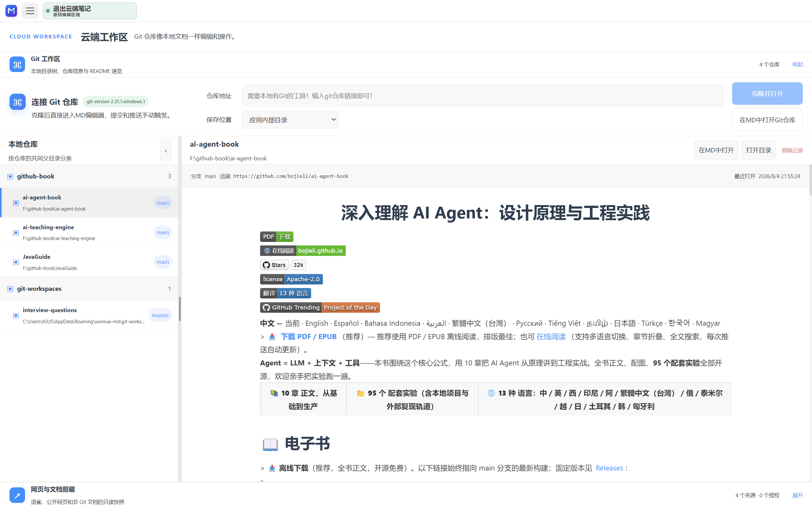Viewport: 812px width, 508px height.
Task: Select the JavaGuide repository
Action: pos(89,262)
